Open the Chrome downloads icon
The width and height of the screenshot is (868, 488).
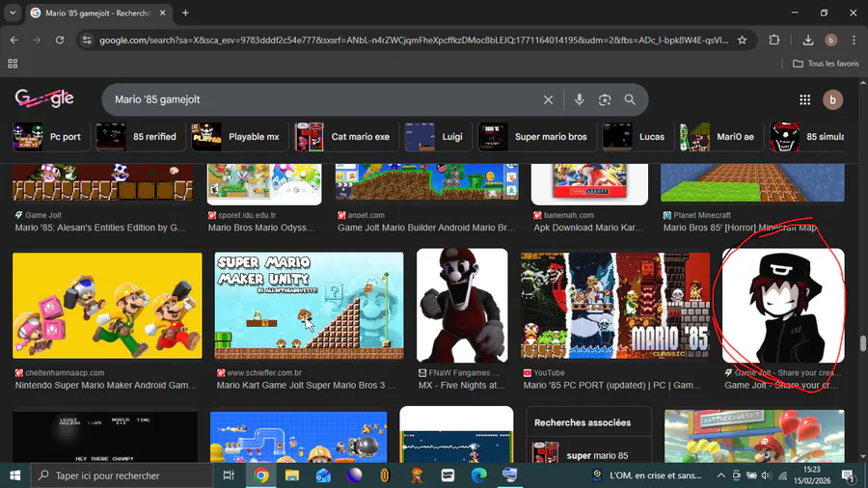click(x=808, y=40)
